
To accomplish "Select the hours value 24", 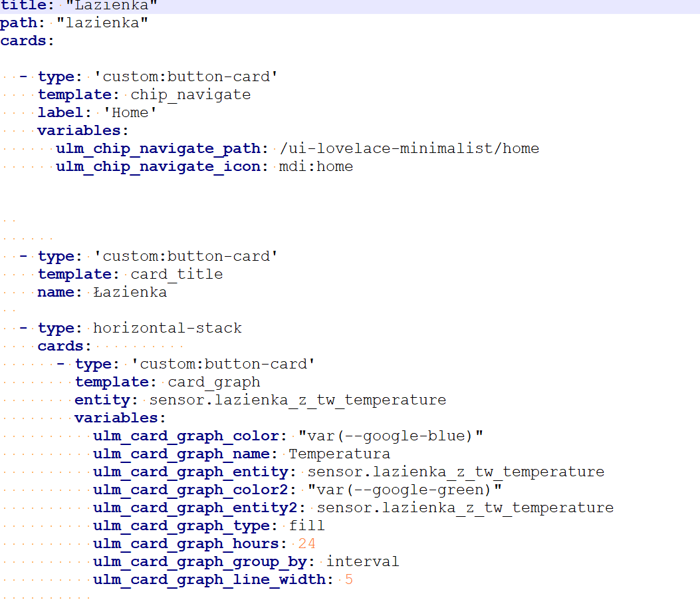I will click(x=306, y=543).
